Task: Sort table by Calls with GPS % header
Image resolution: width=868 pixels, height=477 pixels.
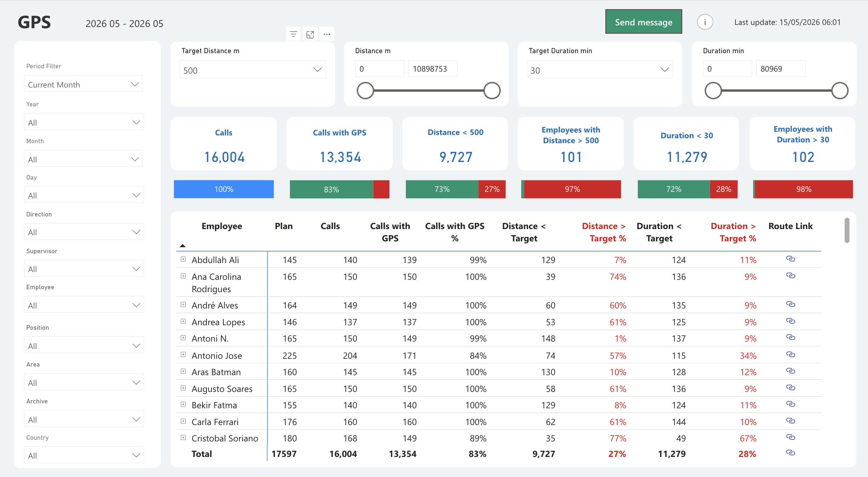Action: (x=455, y=232)
